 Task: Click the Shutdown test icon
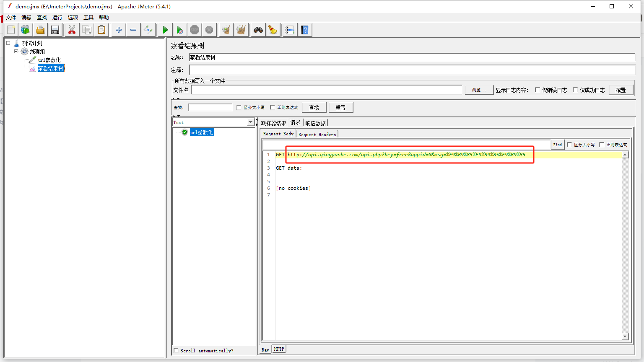point(209,30)
